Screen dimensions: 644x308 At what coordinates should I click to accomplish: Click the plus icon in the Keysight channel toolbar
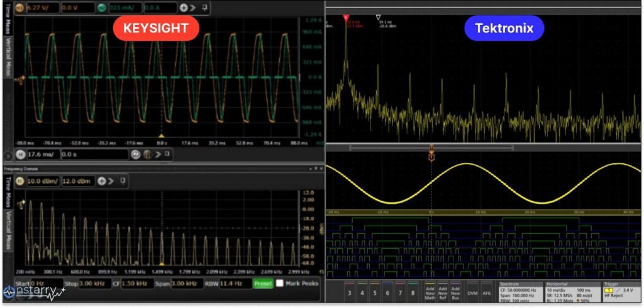tap(184, 8)
